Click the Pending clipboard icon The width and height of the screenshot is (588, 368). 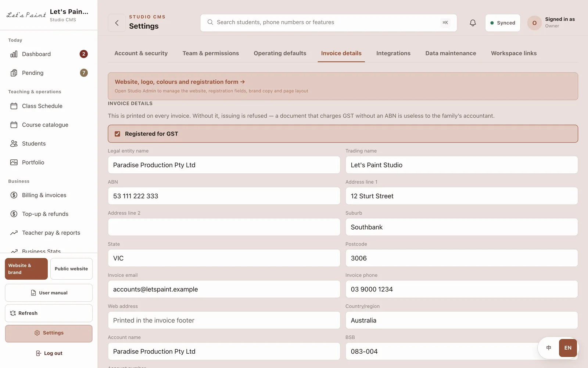tap(14, 73)
